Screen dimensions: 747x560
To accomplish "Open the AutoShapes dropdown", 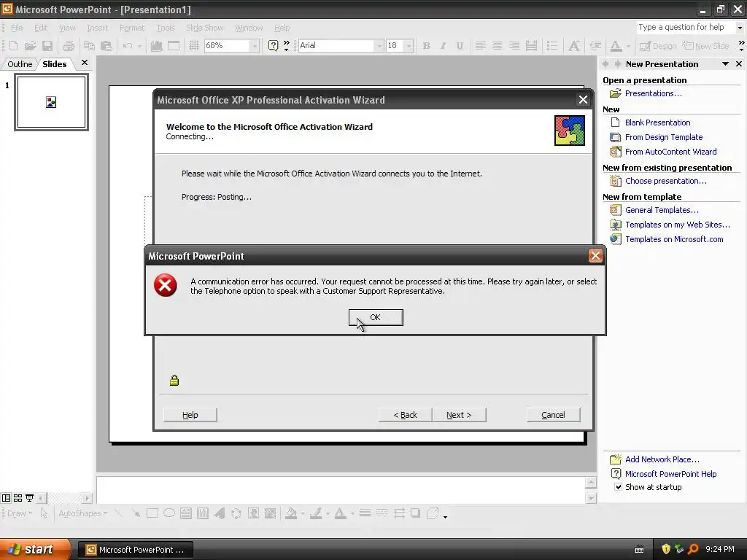I will [83, 513].
